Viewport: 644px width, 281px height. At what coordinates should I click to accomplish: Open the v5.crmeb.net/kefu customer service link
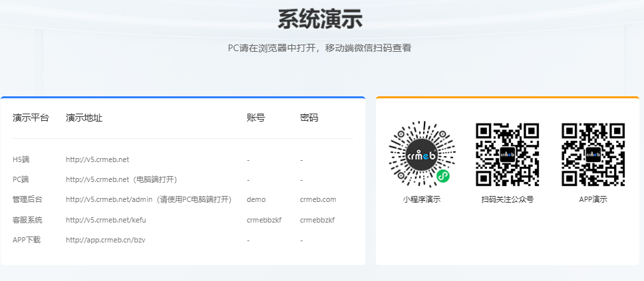tap(106, 220)
